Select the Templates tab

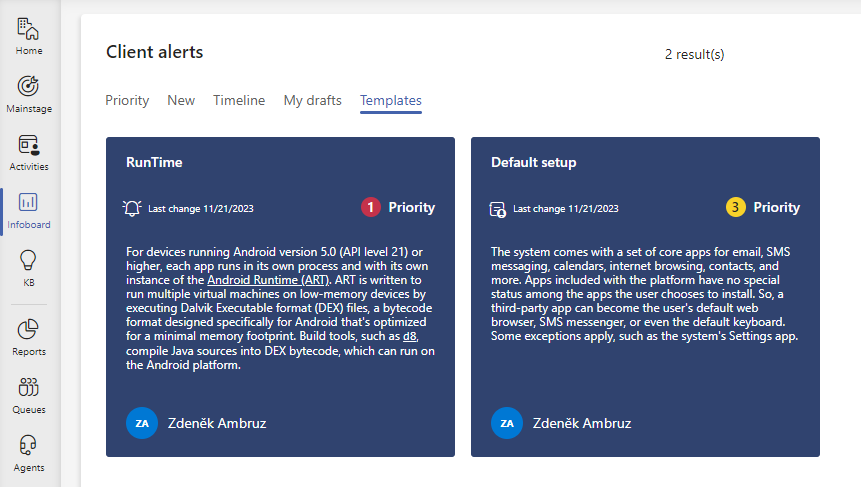(391, 100)
